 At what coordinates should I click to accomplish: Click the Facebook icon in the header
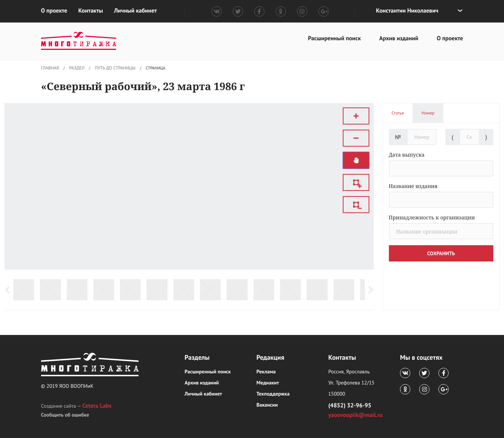tap(259, 11)
